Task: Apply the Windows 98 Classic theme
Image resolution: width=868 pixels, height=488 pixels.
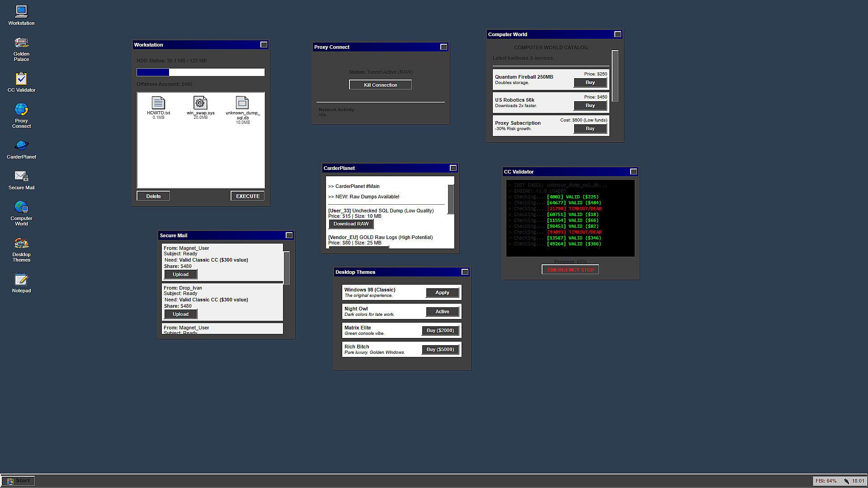Action: click(442, 293)
